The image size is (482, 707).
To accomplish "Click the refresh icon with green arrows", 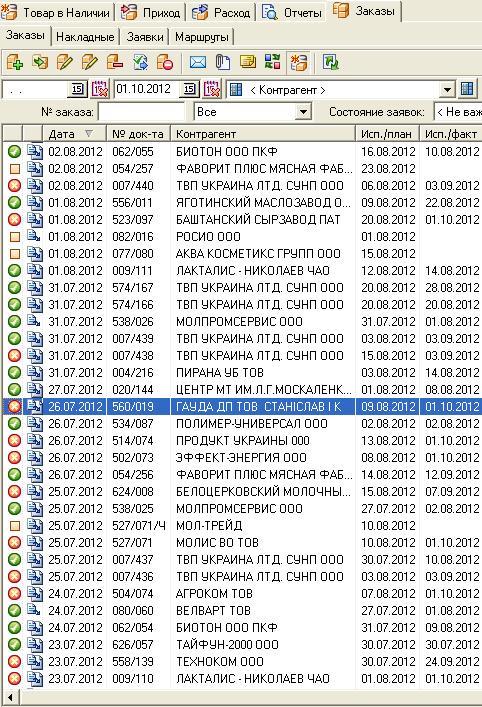I will tap(331, 62).
